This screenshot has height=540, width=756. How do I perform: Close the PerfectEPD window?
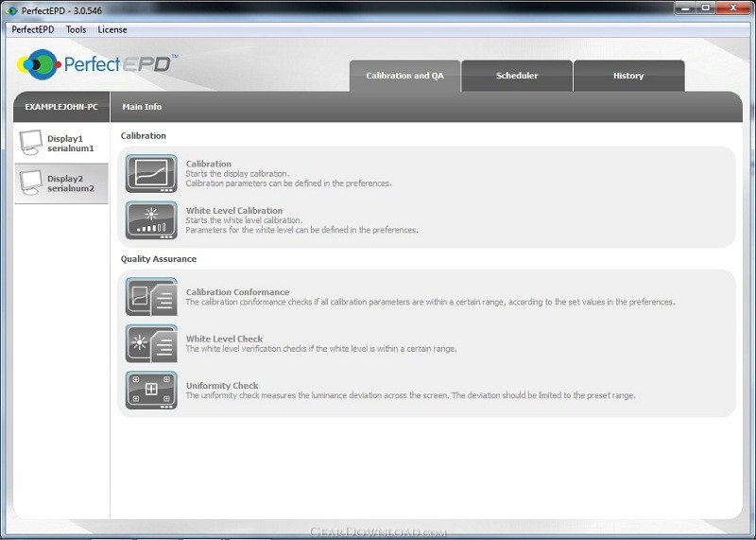point(733,9)
